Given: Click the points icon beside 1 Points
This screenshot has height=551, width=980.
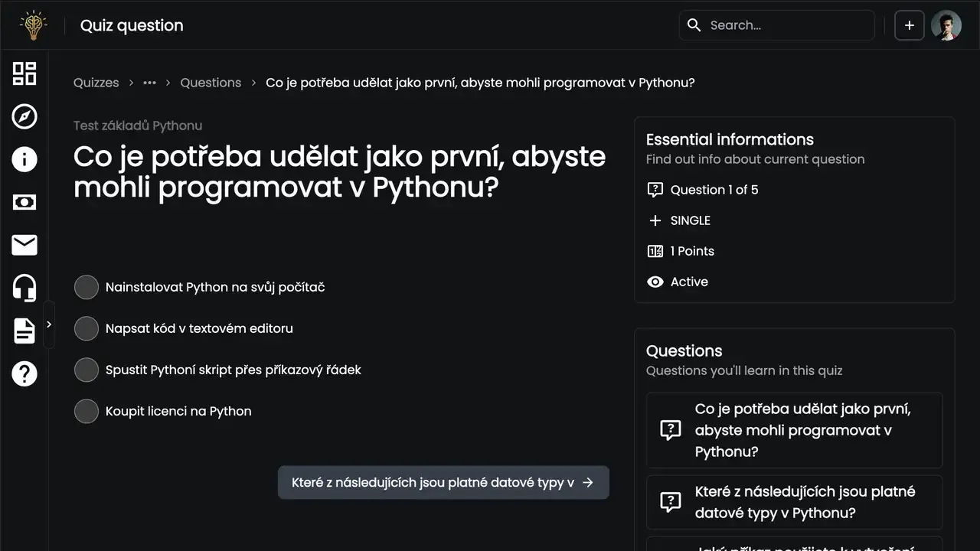Looking at the screenshot, I should point(655,251).
